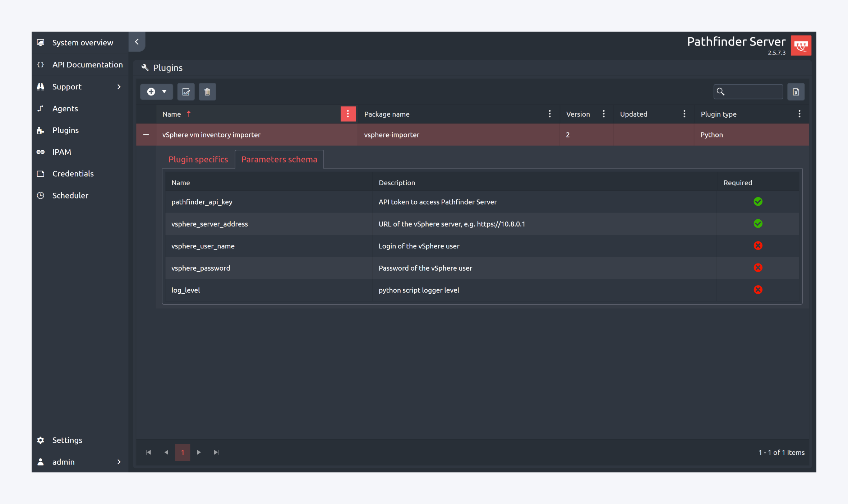Select the Parameters schema tab

click(279, 159)
